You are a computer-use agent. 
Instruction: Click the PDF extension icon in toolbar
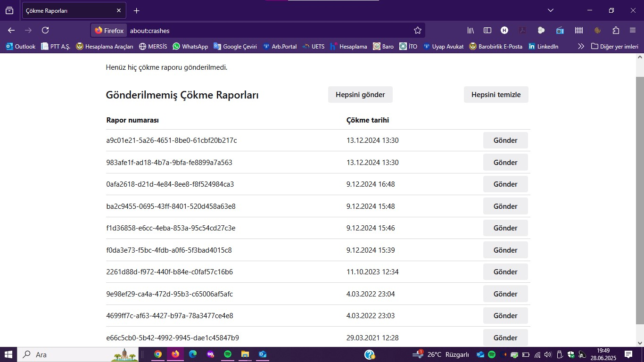coord(522,30)
